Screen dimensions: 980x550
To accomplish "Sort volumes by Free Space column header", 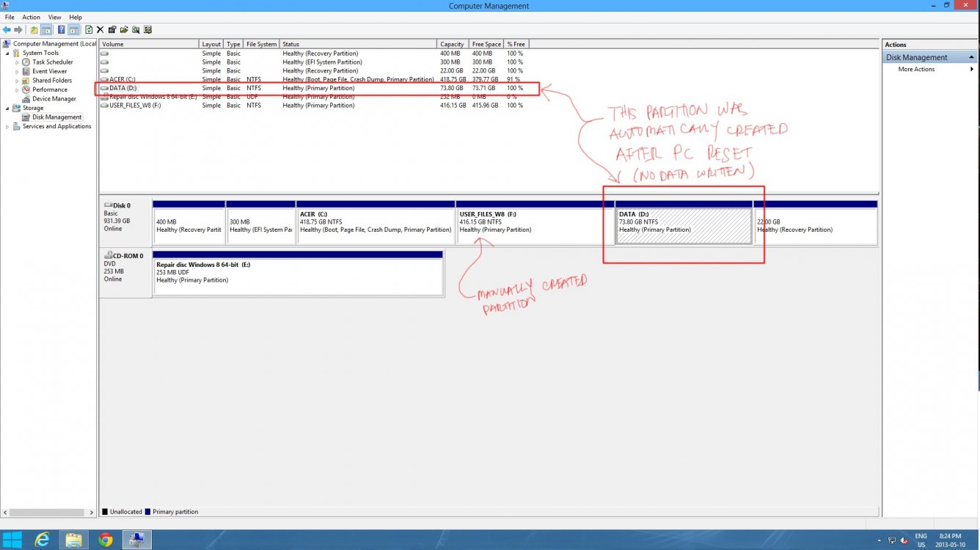I will coord(486,44).
